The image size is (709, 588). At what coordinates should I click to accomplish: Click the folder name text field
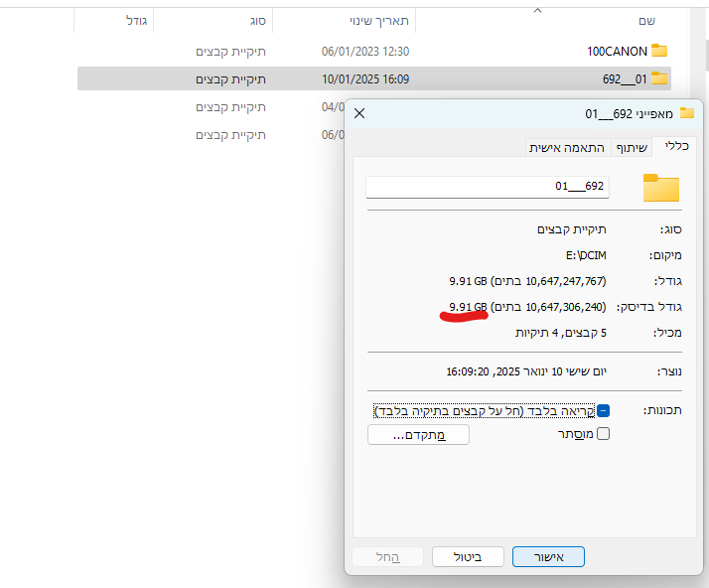[x=487, y=186]
